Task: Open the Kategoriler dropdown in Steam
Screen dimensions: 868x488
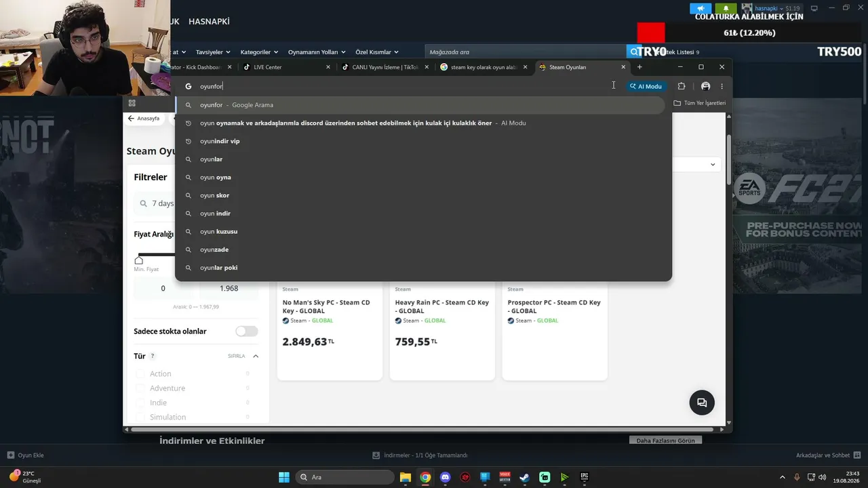Action: (260, 52)
